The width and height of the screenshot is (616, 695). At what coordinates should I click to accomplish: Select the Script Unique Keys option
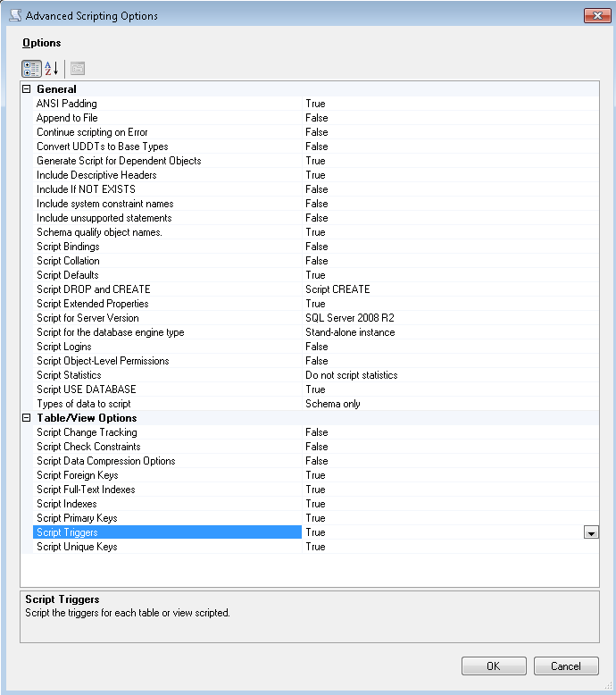[77, 547]
